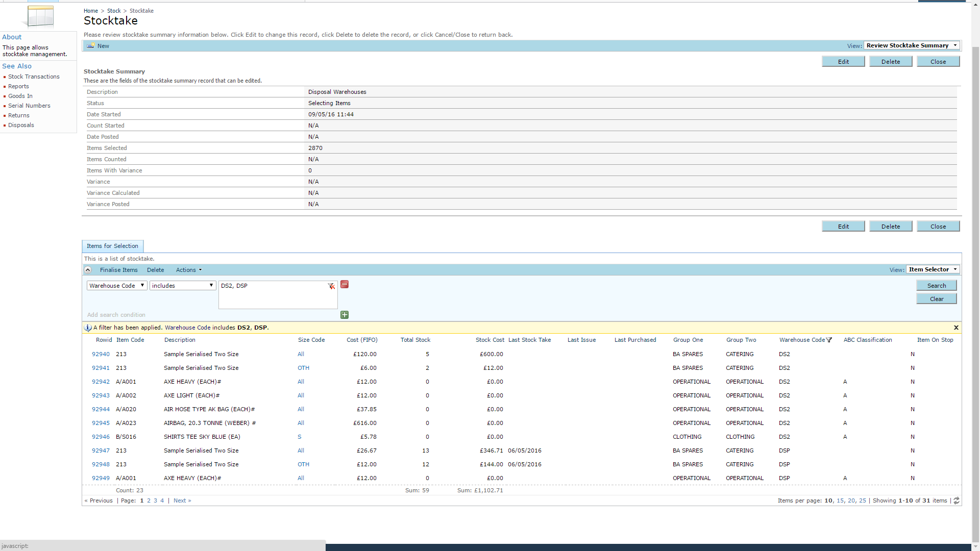Screen dimensions: 980x551
Task: Select the Items for Selection tab
Action: [x=112, y=246]
